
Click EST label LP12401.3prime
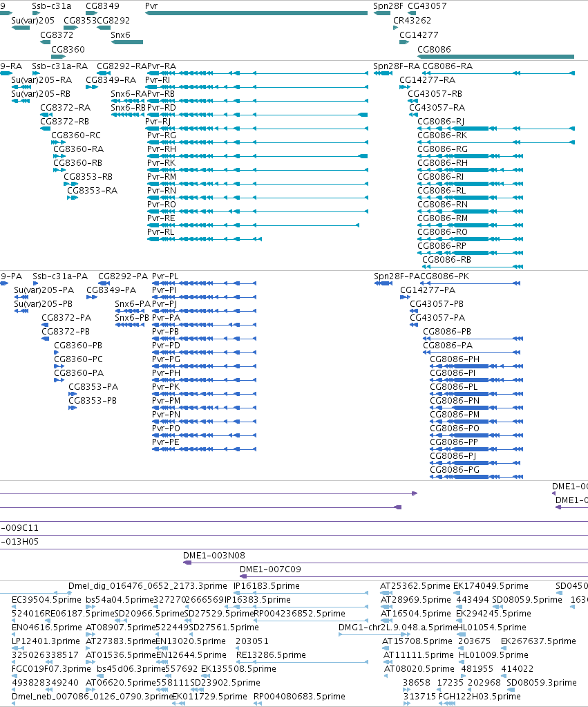pyautogui.click(x=46, y=641)
